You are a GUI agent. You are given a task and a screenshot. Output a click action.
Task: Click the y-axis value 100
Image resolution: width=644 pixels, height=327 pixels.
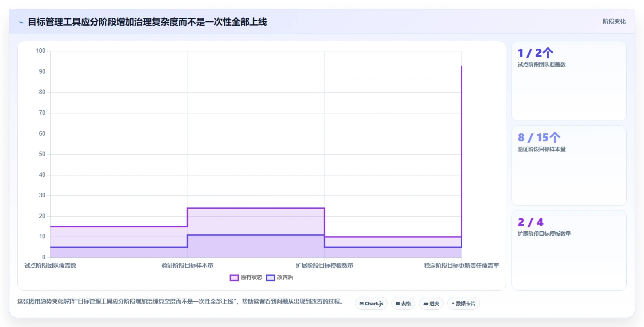click(x=41, y=51)
